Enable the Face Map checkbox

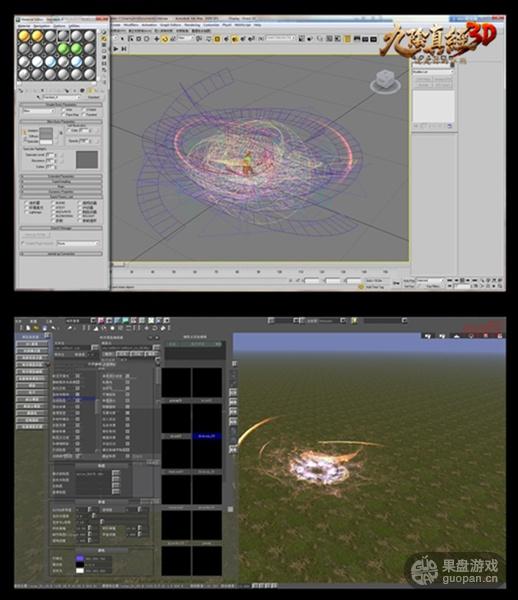point(64,114)
